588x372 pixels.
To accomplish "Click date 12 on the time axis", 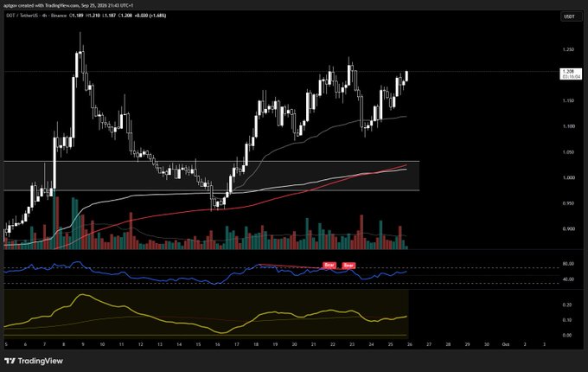I will pos(141,344).
